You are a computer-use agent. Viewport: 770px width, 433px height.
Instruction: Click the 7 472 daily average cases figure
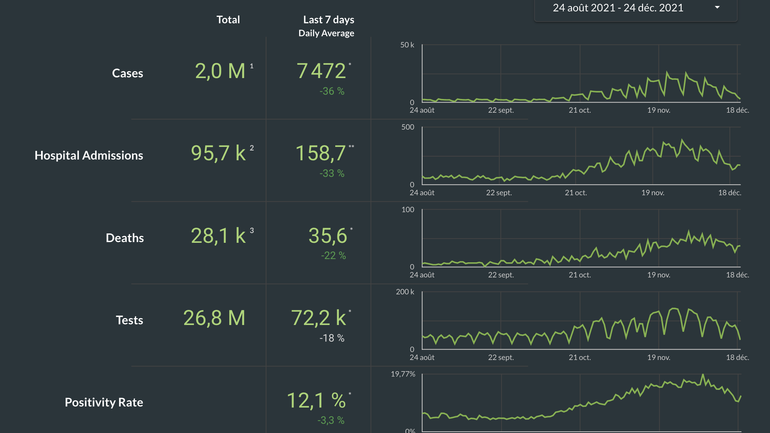click(x=321, y=72)
